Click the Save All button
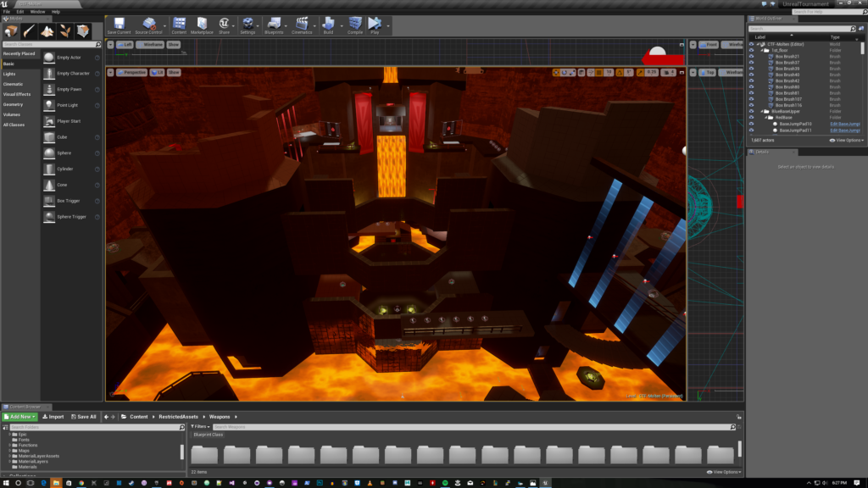Screen dimensions: 868x488 pyautogui.click(x=84, y=417)
